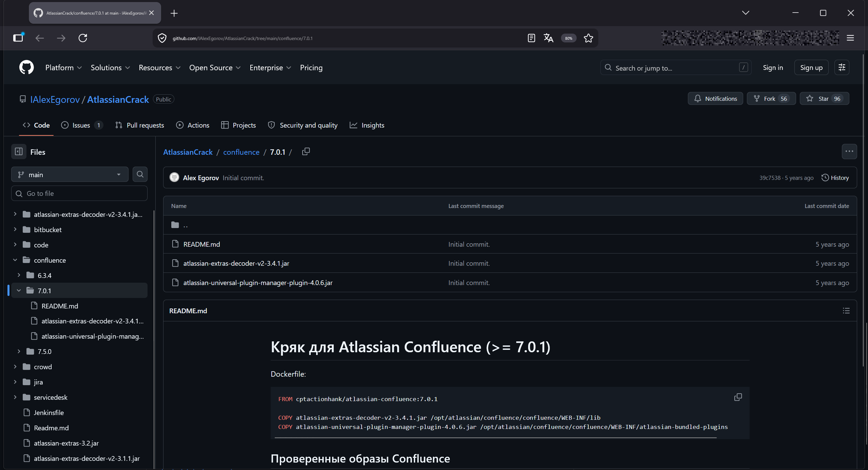Expand the bitbucket folder in tree
This screenshot has width=868, height=470.
(15, 229)
